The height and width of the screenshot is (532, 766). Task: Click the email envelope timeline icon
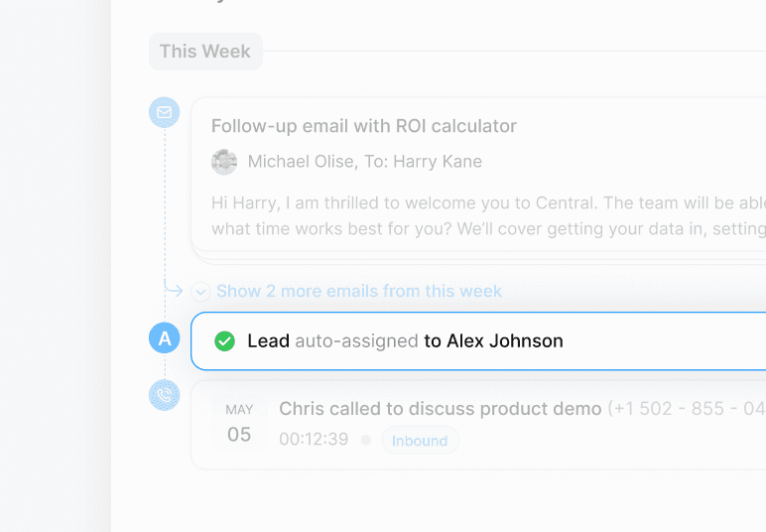click(164, 112)
